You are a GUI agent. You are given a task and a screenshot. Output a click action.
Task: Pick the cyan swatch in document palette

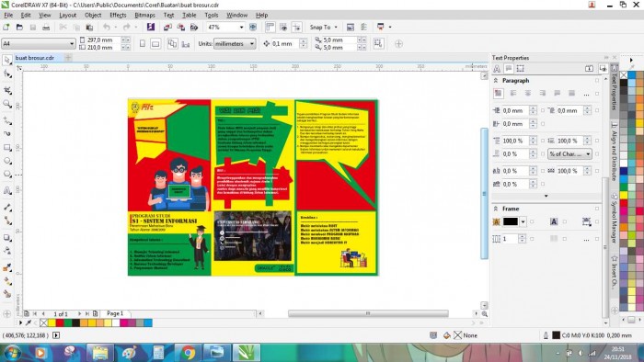point(148,323)
